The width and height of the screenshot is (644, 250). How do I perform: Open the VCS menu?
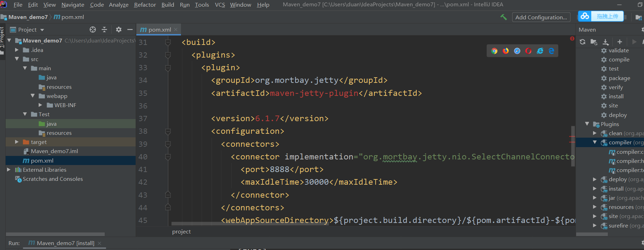click(x=220, y=5)
